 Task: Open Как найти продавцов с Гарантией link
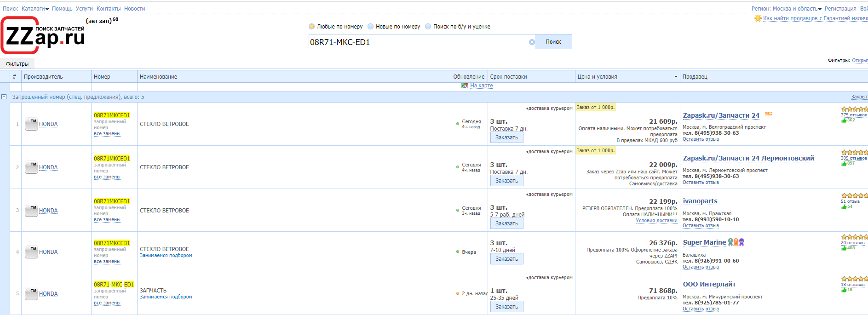(815, 18)
